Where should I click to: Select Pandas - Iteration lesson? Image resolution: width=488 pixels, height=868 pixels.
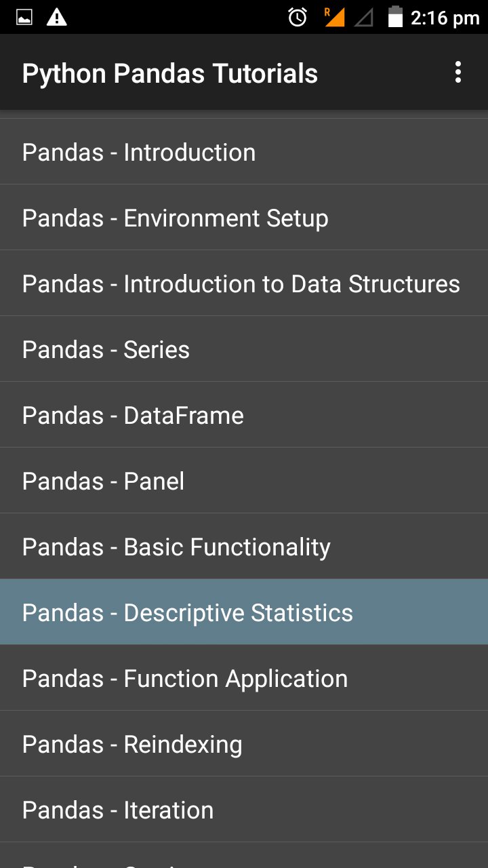coord(244,810)
